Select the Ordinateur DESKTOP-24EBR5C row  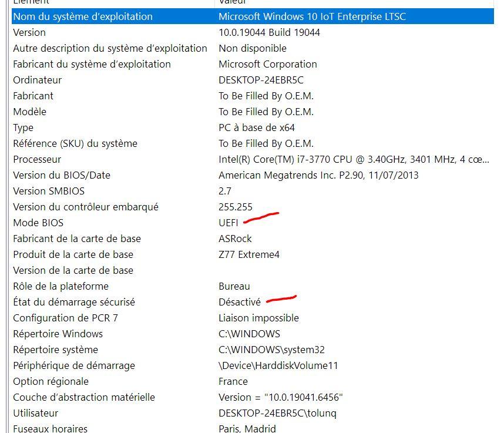(37, 80)
